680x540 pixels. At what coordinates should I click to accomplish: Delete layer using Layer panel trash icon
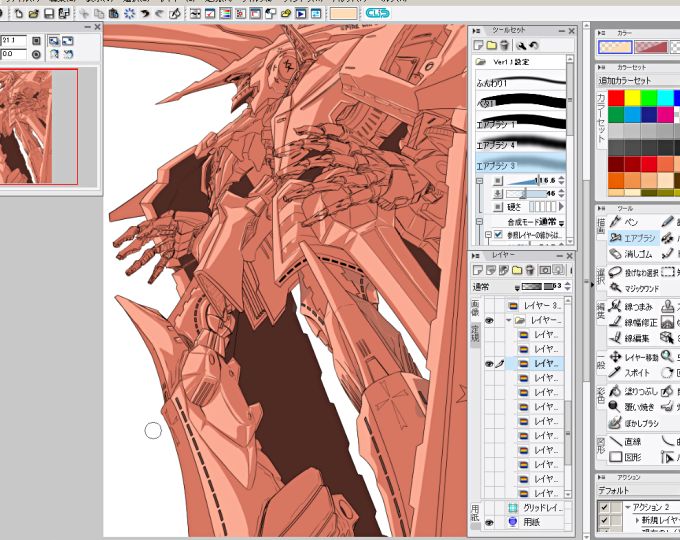(x=530, y=270)
